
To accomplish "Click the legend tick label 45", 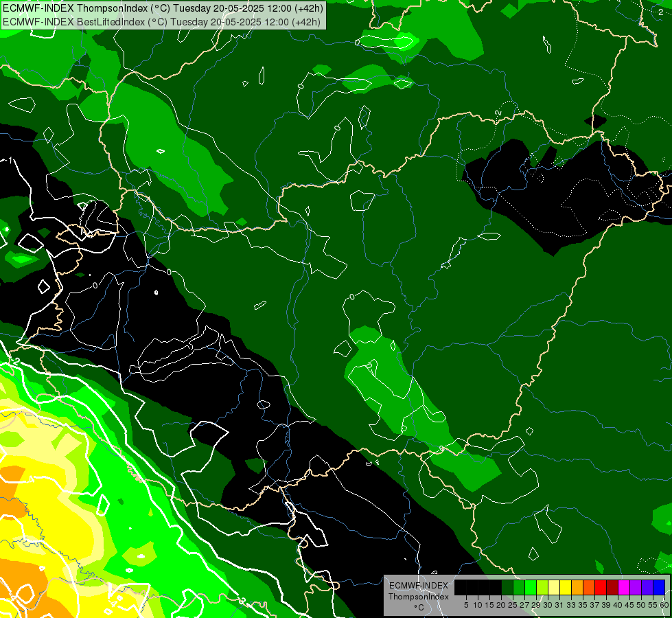I will tap(629, 605).
